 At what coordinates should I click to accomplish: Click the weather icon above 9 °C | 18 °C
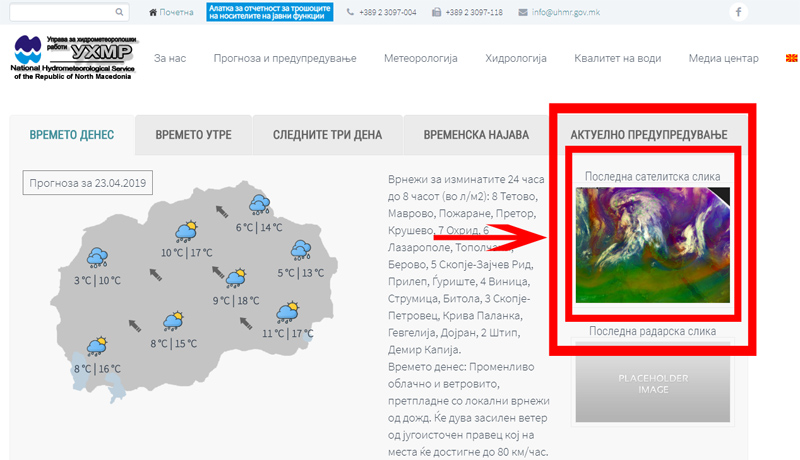(x=236, y=278)
